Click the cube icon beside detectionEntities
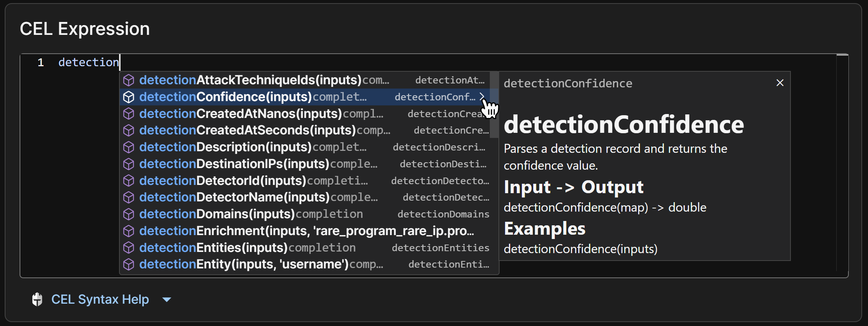 [x=129, y=248]
